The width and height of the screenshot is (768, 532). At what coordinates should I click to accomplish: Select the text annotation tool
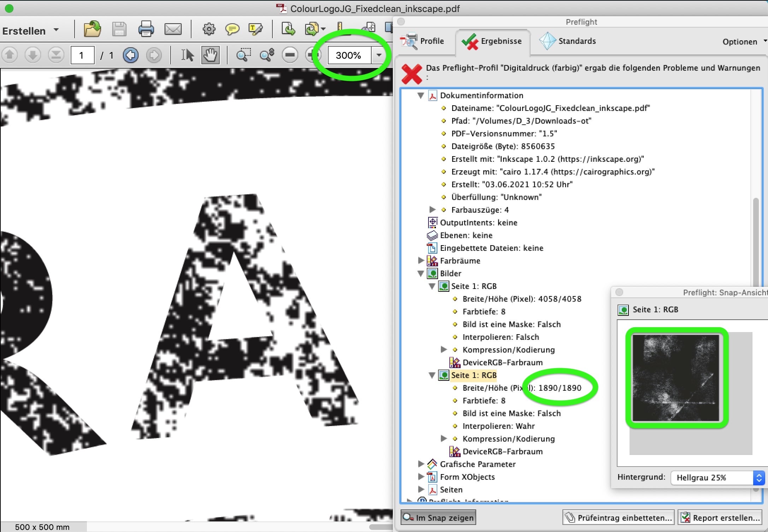click(255, 29)
